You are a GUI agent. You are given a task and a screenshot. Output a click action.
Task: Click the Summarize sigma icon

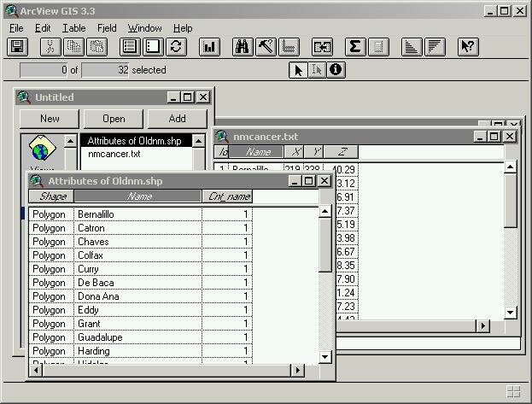point(355,46)
